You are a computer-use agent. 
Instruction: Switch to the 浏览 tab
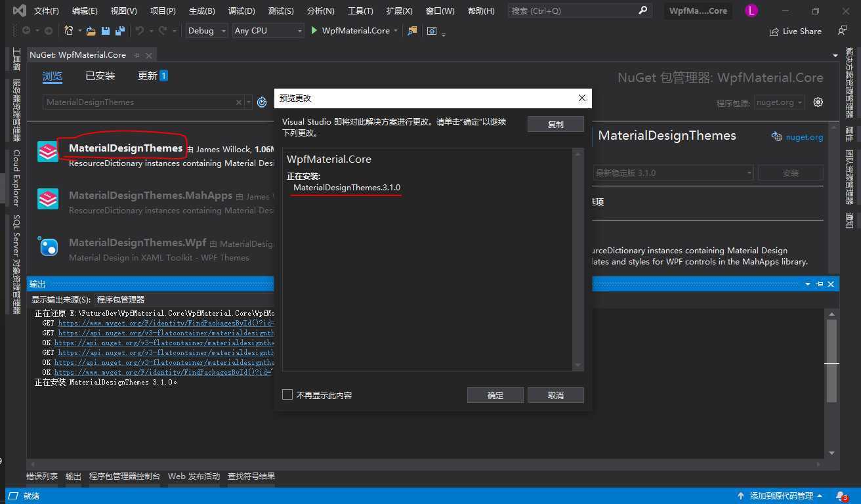click(52, 76)
